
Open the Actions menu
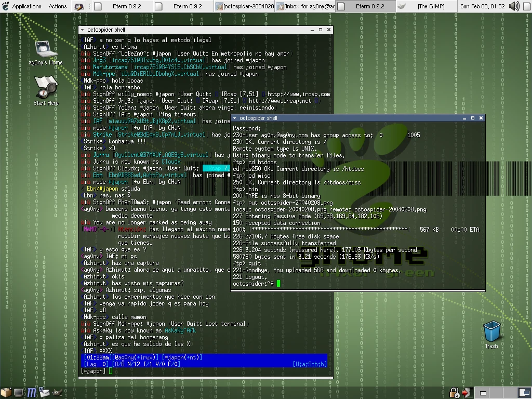58,6
